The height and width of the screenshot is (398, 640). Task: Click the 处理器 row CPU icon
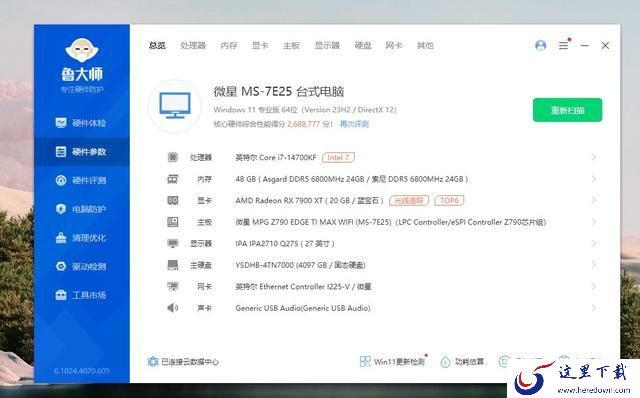(x=173, y=157)
